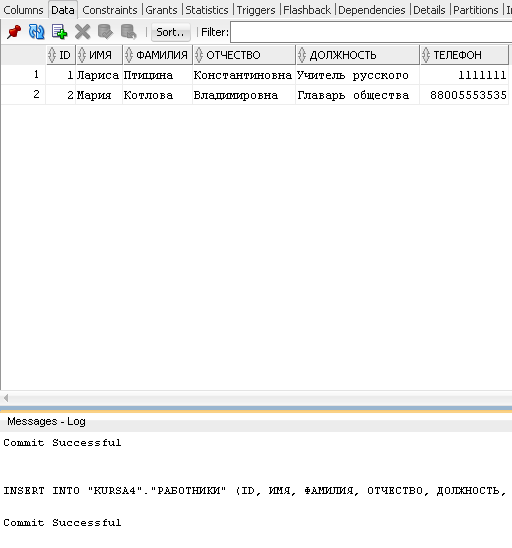Click the phone cell 1111111

(464, 75)
